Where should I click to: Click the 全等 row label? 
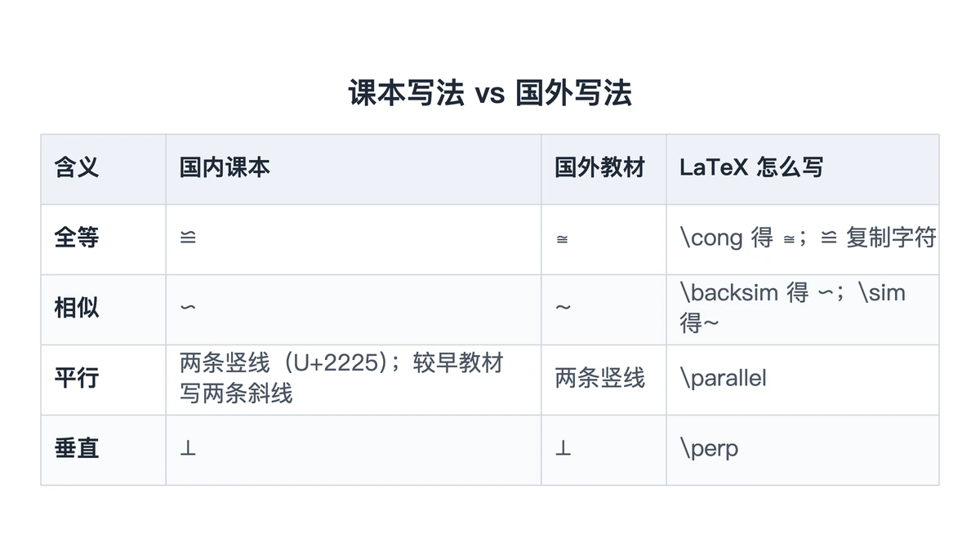[77, 238]
